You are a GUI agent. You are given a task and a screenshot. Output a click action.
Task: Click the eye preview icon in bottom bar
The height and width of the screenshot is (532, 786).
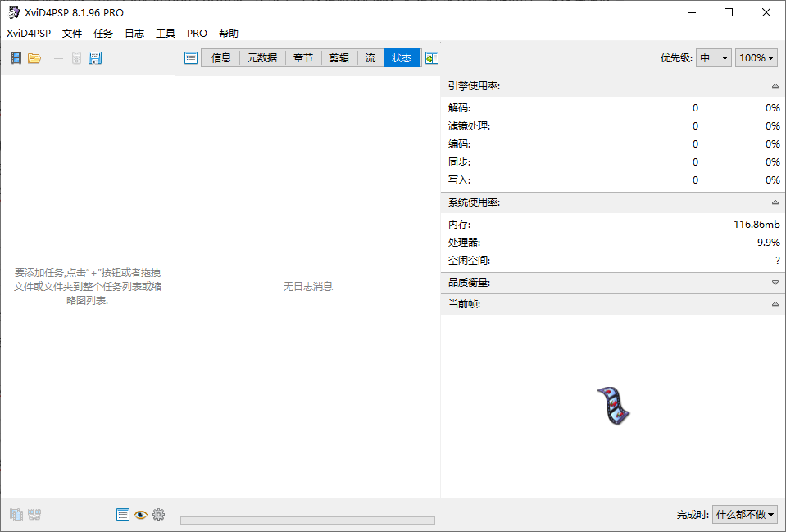click(x=140, y=515)
